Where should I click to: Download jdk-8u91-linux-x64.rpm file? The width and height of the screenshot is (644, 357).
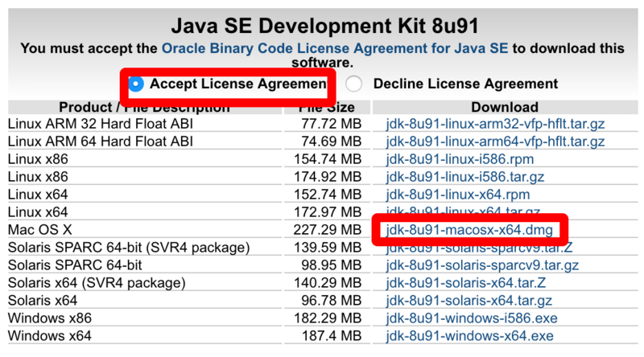457,195
